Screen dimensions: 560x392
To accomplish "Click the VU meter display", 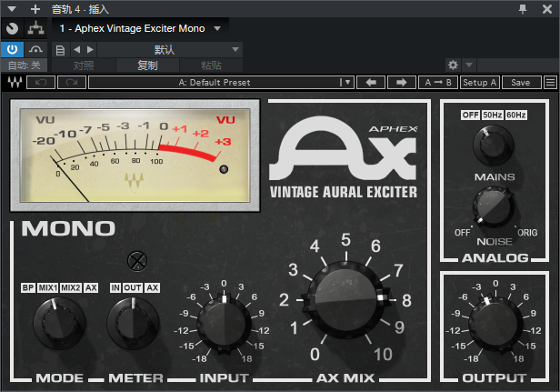I will (x=135, y=156).
